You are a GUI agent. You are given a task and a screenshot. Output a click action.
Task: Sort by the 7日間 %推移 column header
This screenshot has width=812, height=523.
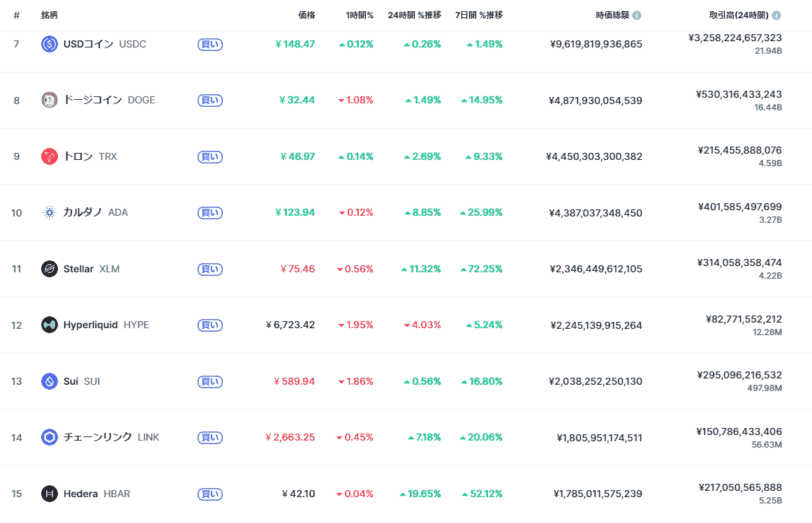tap(479, 15)
